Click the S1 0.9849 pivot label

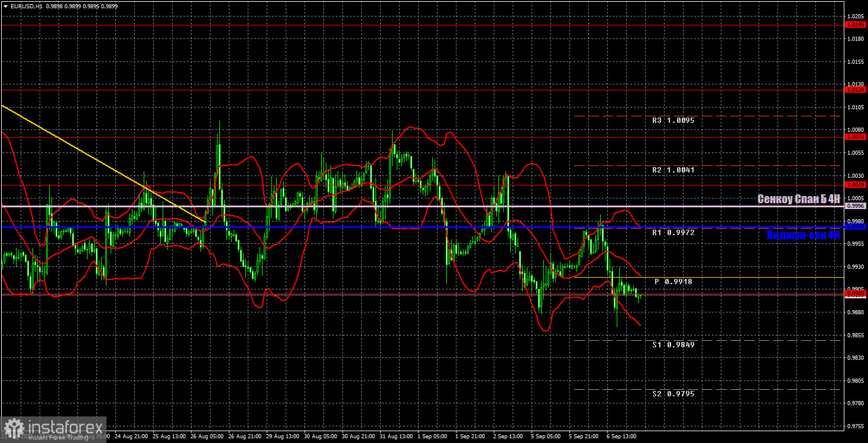673,345
